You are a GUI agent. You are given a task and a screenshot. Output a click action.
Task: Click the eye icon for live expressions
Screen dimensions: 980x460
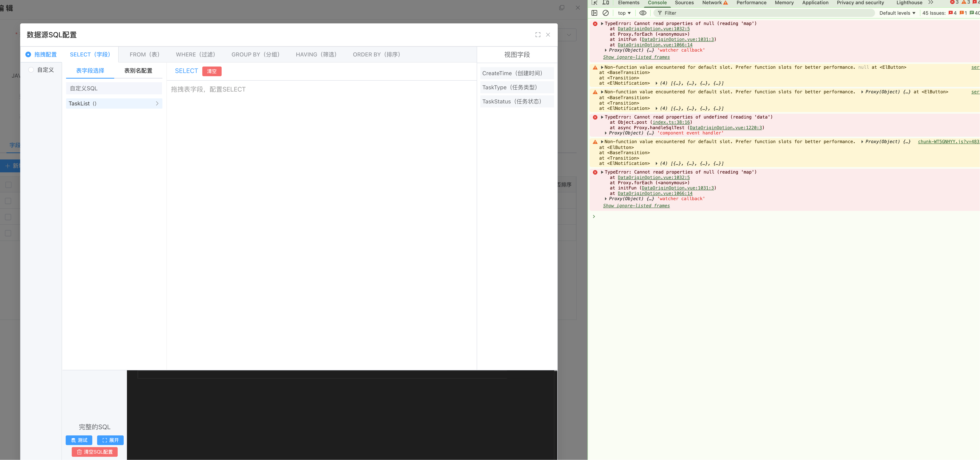coord(643,13)
